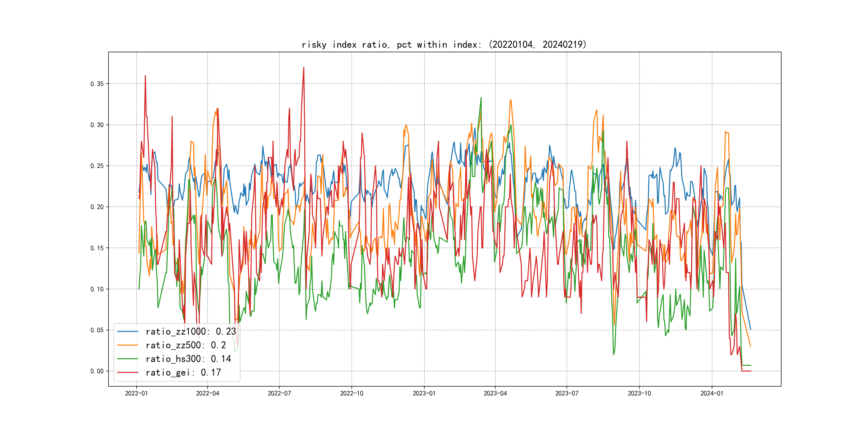Select the 'ratio_gei: 0.17' legend label
This screenshot has width=868, height=434.
pos(183,372)
